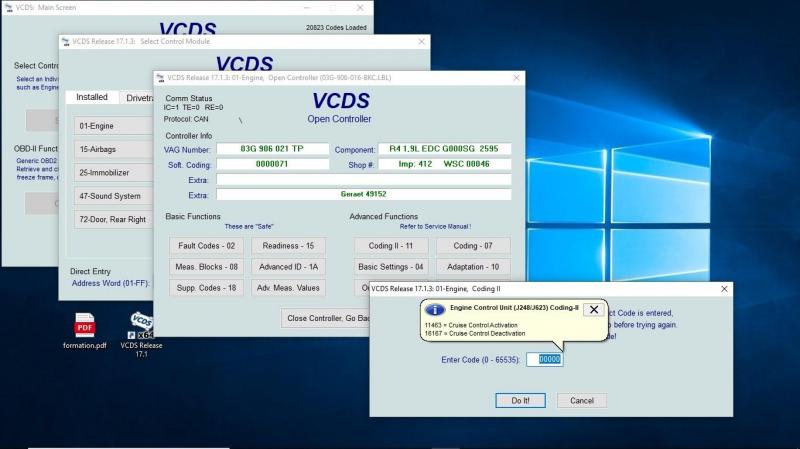The height and width of the screenshot is (449, 800).
Task: Open Adaptation - 10
Action: 473,267
